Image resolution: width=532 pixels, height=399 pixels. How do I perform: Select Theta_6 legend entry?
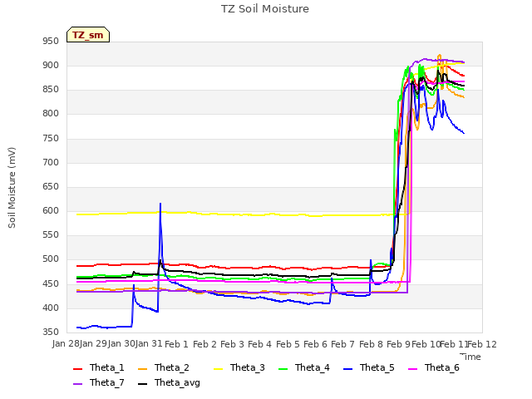[x=434, y=367]
